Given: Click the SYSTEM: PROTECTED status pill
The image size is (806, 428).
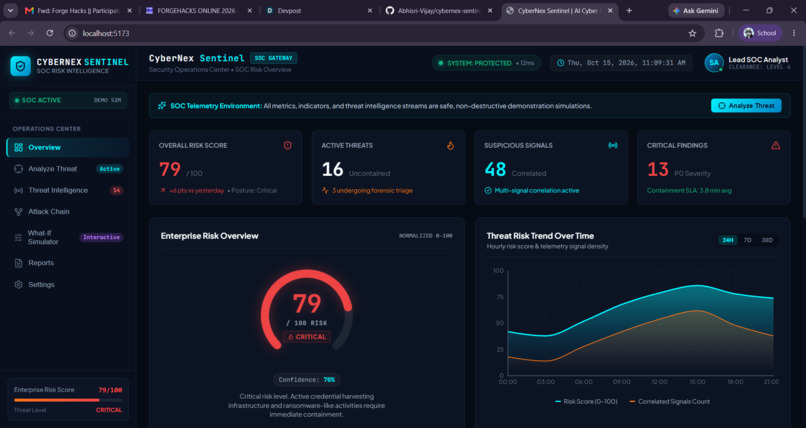Looking at the screenshot, I should click(x=486, y=63).
